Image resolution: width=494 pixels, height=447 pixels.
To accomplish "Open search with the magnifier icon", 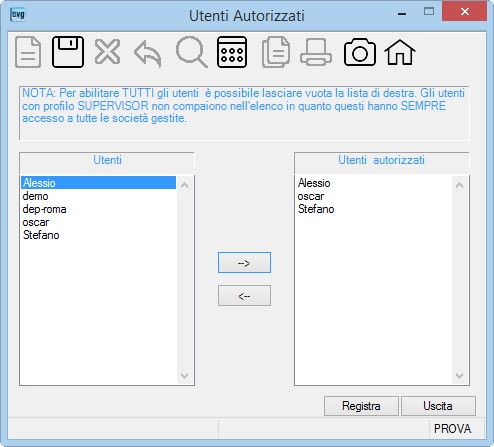I will 191,52.
